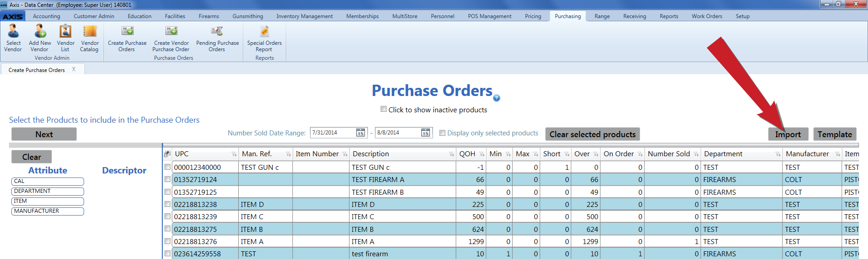Open filter on QOH column
Image resolution: width=868 pixels, height=259 pixels.
(481, 154)
